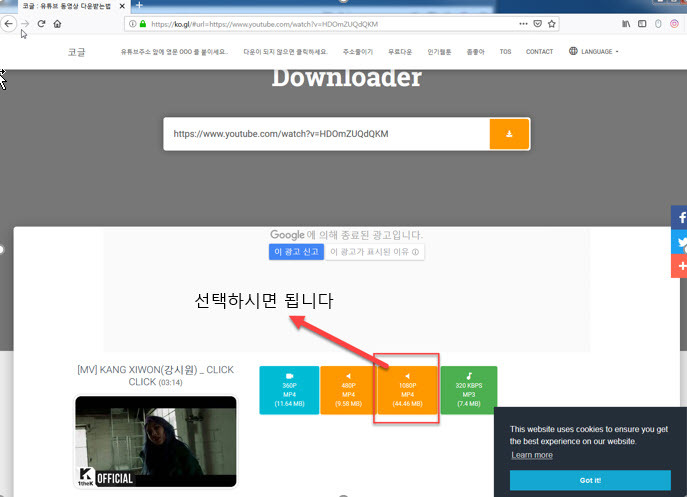Go to the browser home page icon
The width and height of the screenshot is (687, 497).
click(x=58, y=23)
